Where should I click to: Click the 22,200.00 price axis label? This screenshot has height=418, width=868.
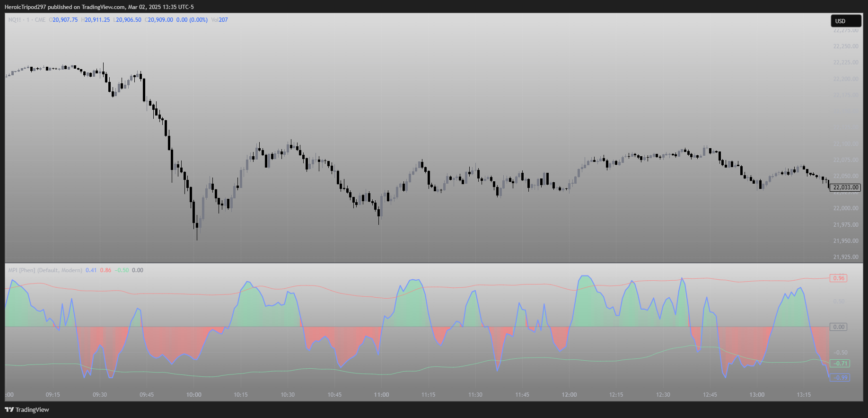[846, 79]
